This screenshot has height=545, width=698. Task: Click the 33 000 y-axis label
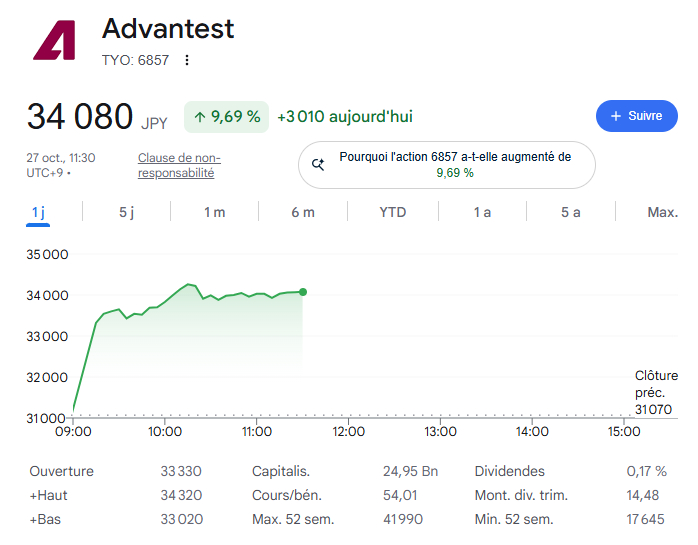(x=47, y=337)
